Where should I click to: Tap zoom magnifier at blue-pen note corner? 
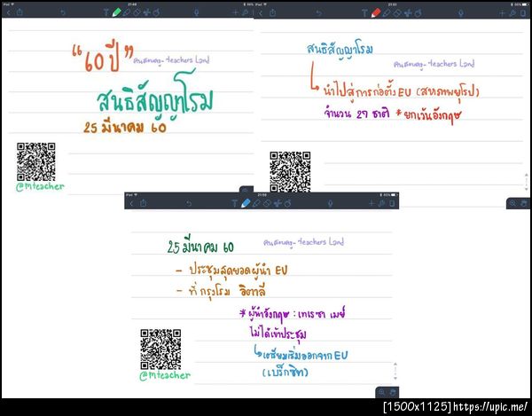point(381,393)
